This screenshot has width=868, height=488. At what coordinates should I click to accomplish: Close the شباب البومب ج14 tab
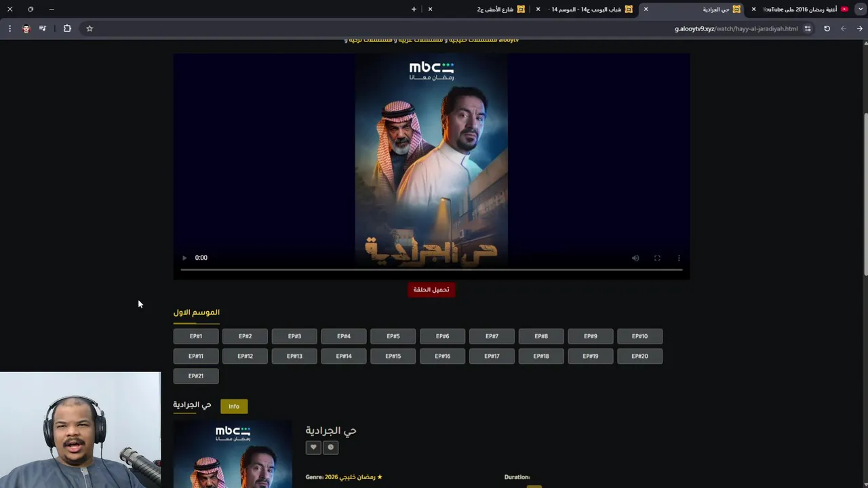tap(538, 9)
